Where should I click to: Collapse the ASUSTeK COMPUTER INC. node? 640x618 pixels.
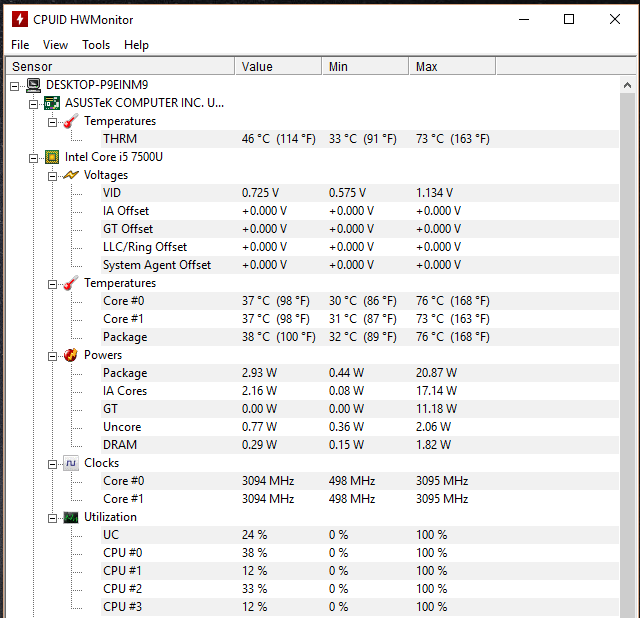point(33,104)
